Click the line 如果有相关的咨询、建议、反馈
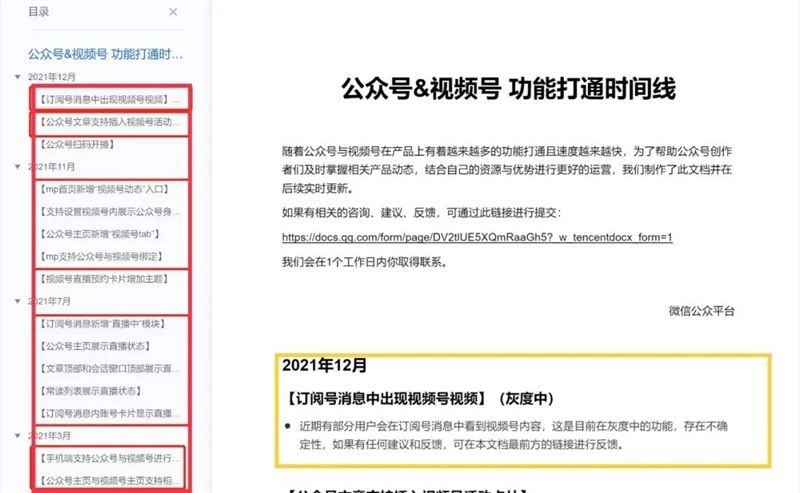The image size is (800, 493). pos(421,213)
